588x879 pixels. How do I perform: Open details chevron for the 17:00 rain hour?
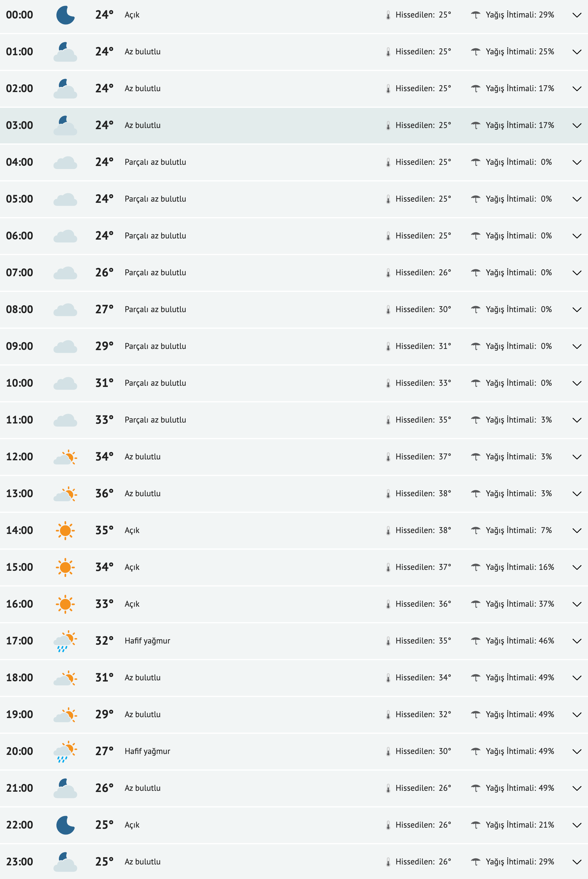[x=576, y=641]
